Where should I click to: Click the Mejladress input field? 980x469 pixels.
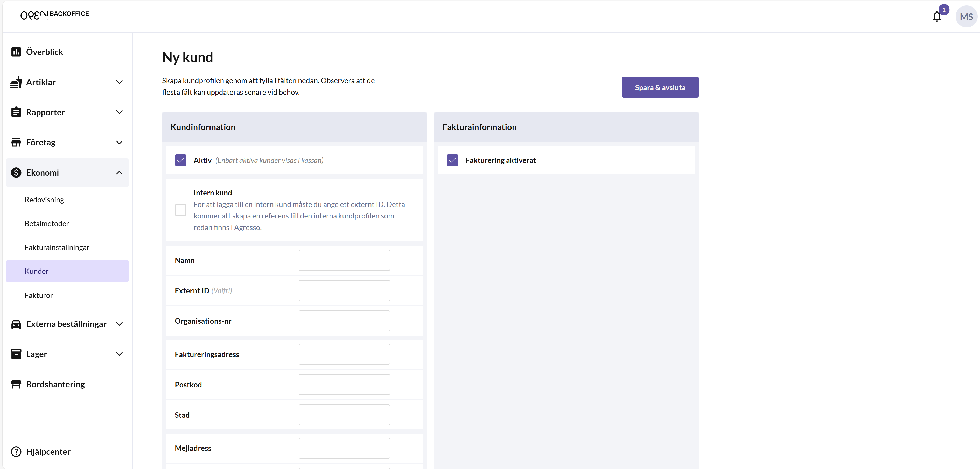click(x=344, y=448)
